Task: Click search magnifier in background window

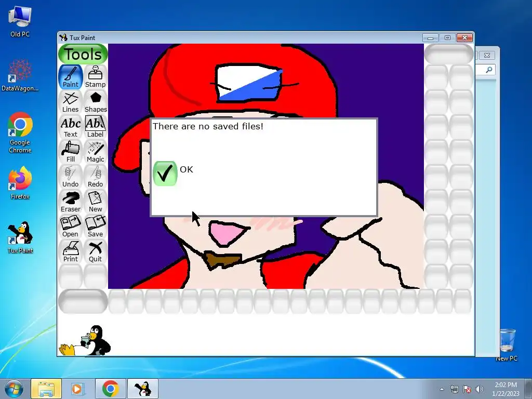Action: [x=488, y=70]
